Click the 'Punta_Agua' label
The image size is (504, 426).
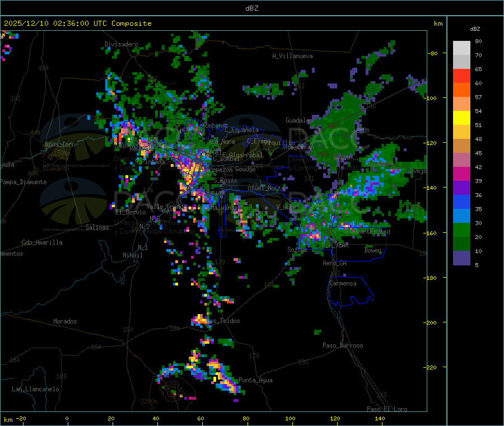255,380
